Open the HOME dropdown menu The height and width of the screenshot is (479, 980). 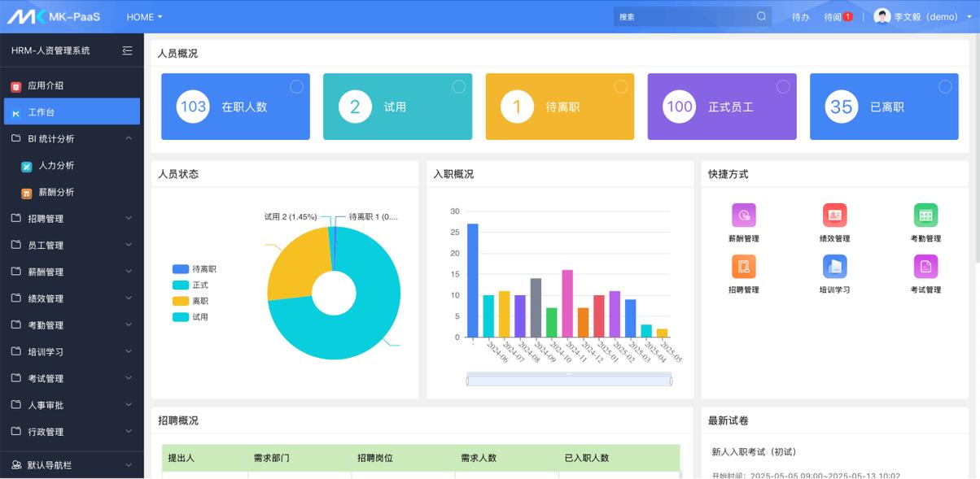[x=144, y=17]
